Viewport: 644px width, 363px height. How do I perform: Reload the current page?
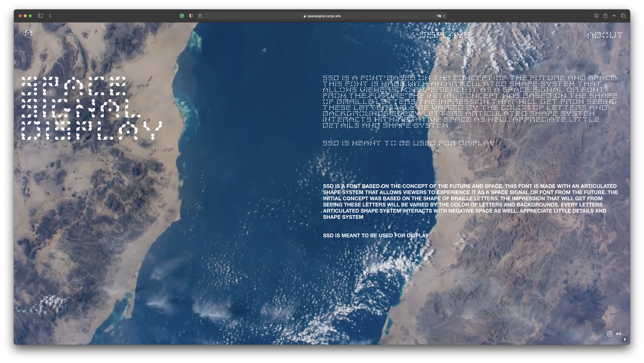tap(444, 16)
